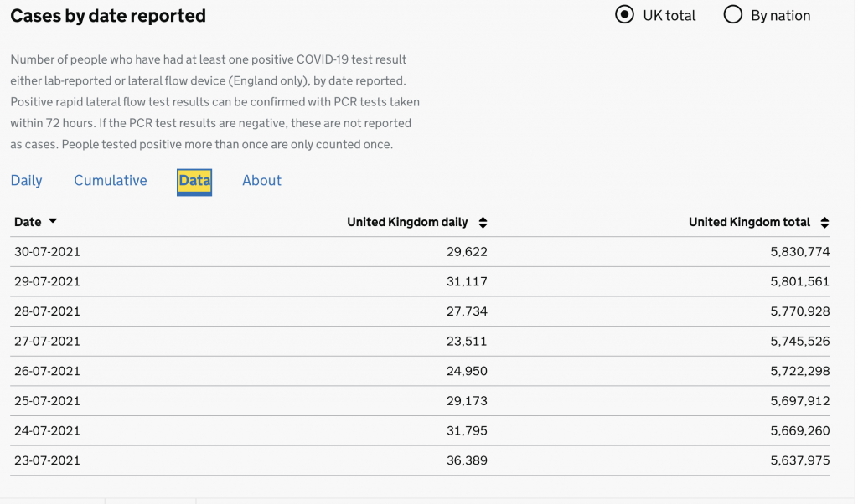The height and width of the screenshot is (504, 858).
Task: Open the Cumulative tab
Action: point(110,180)
